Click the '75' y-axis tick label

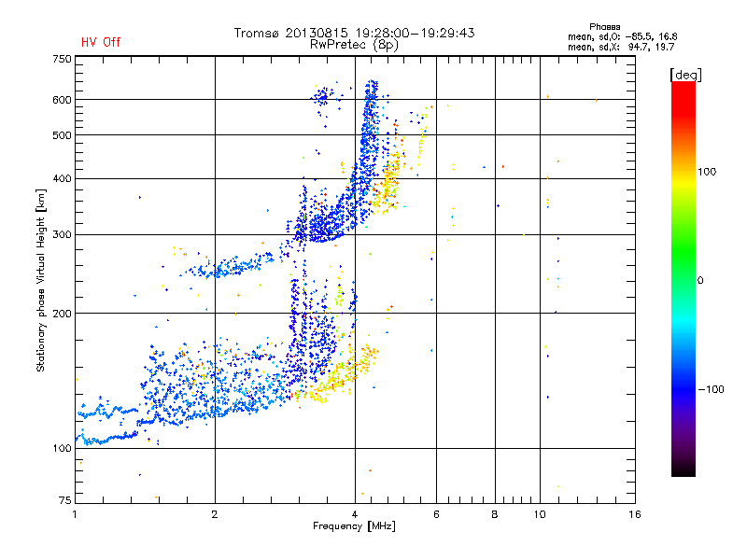pos(65,500)
